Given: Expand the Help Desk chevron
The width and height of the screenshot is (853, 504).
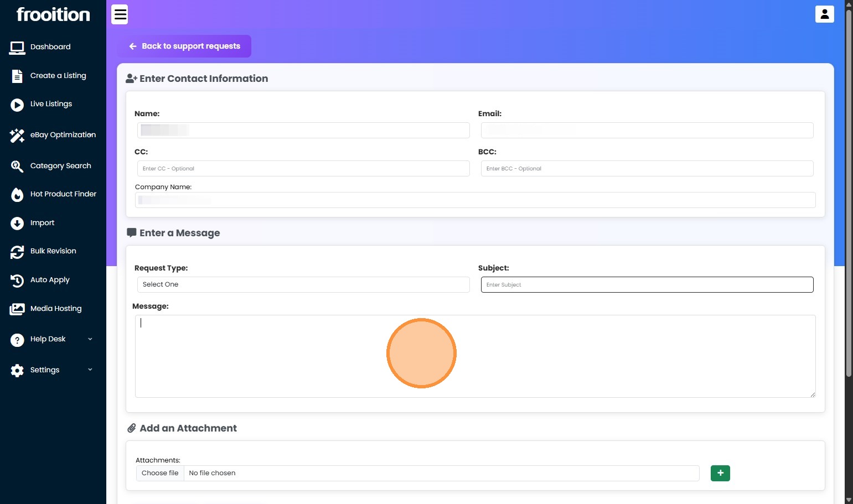Looking at the screenshot, I should [90, 339].
